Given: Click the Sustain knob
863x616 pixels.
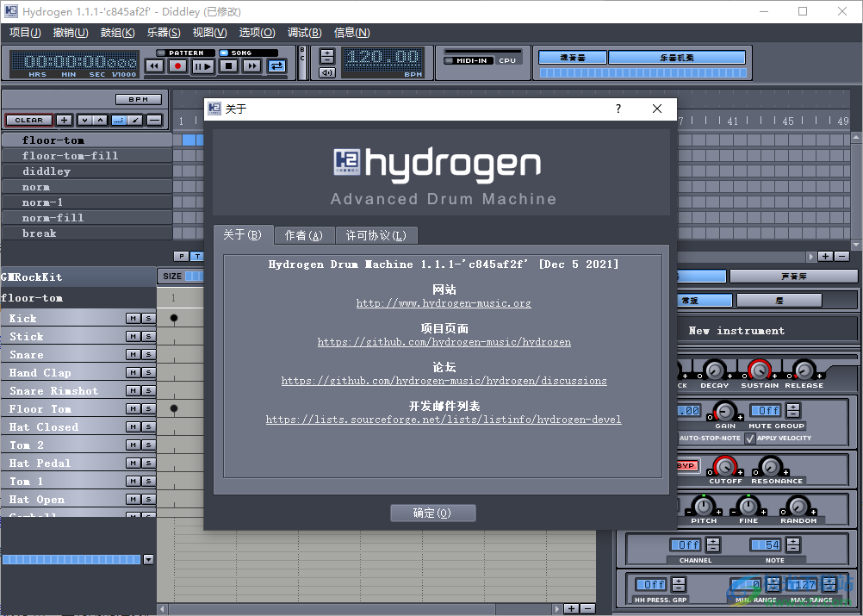Looking at the screenshot, I should 760,370.
